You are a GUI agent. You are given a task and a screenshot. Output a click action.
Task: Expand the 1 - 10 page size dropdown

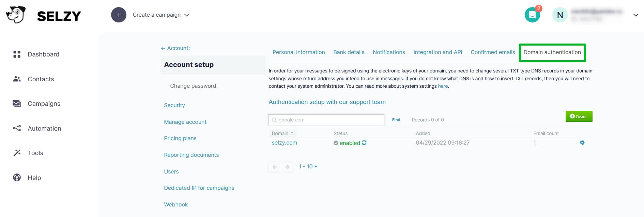tap(308, 167)
